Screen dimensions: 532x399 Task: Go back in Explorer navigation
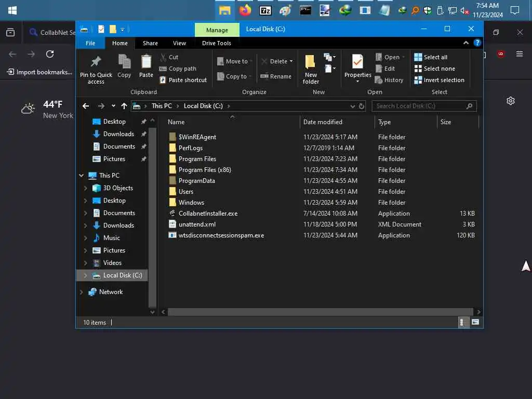pyautogui.click(x=86, y=106)
